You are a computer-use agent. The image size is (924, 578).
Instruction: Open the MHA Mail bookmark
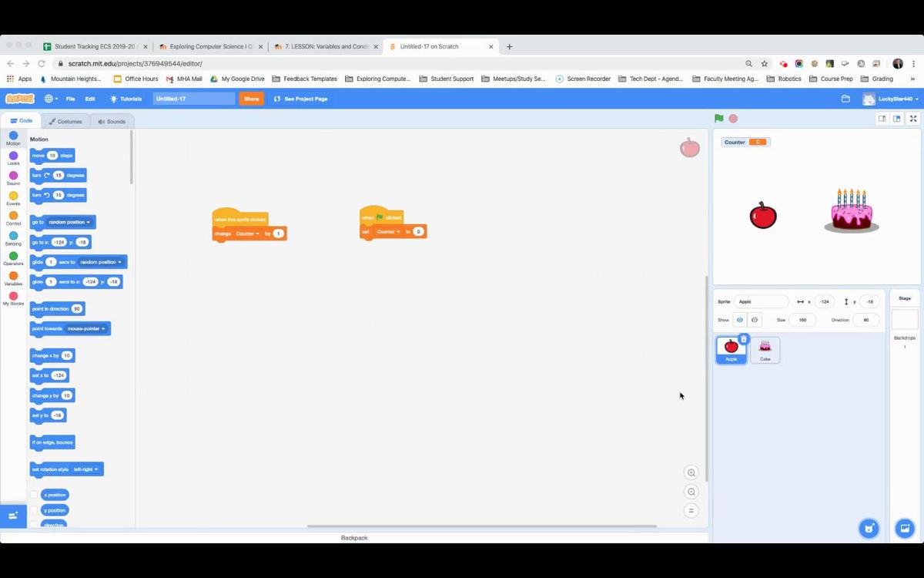pos(184,79)
